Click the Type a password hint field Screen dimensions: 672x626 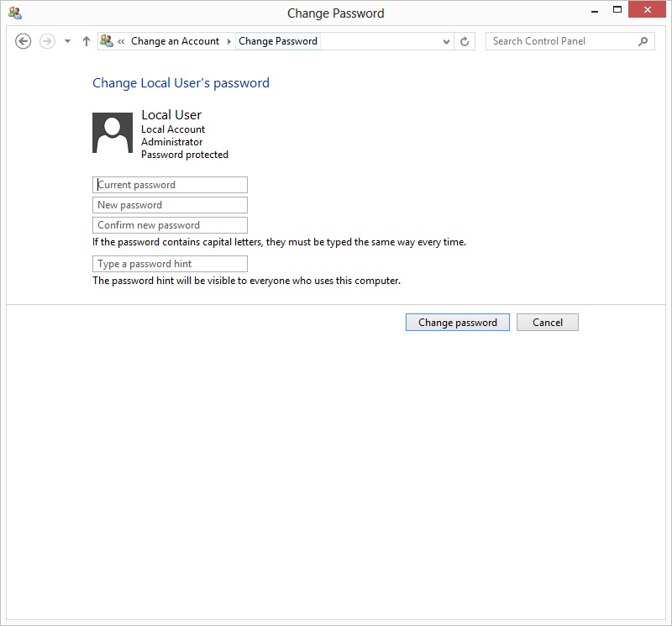pos(170,264)
